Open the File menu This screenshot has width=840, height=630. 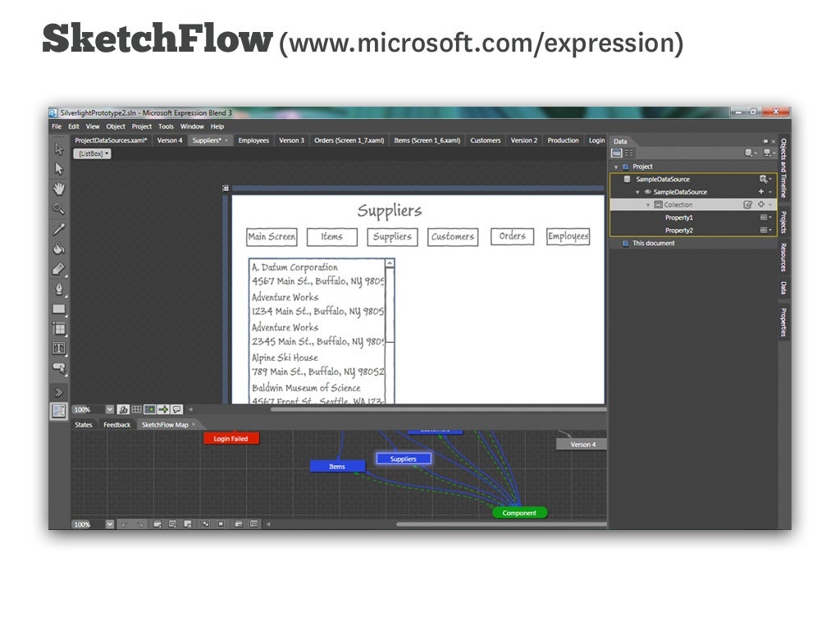click(x=57, y=126)
